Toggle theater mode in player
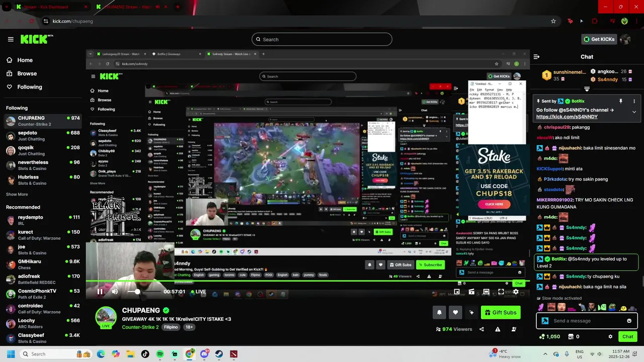 [x=486, y=292]
